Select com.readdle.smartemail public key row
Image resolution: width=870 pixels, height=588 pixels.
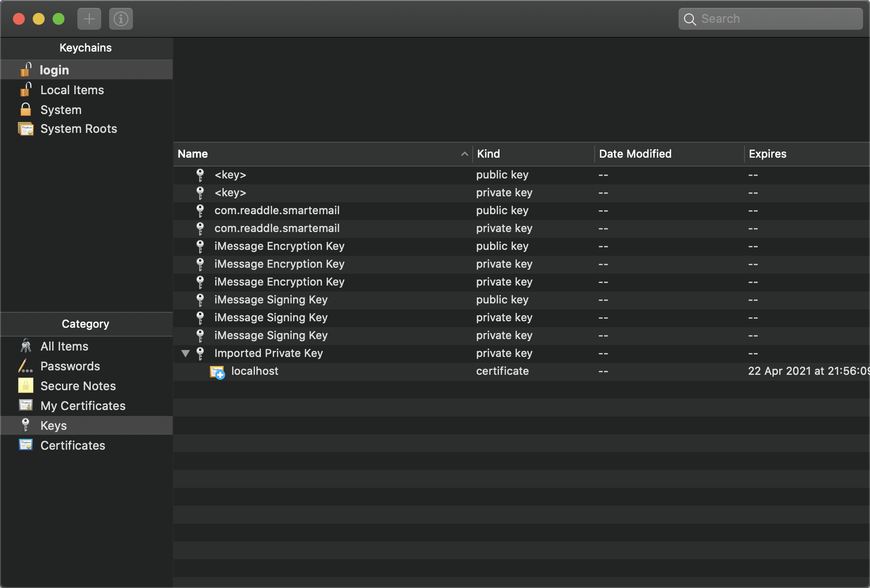[522, 211]
